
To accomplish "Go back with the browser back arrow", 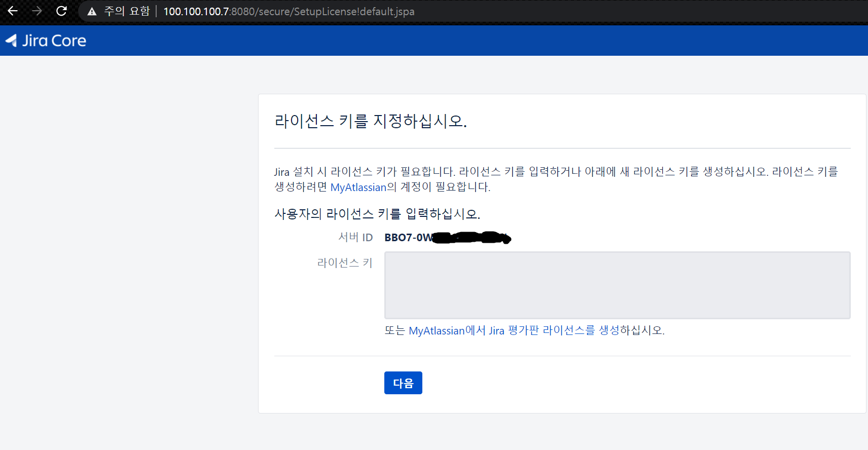I will (13, 11).
